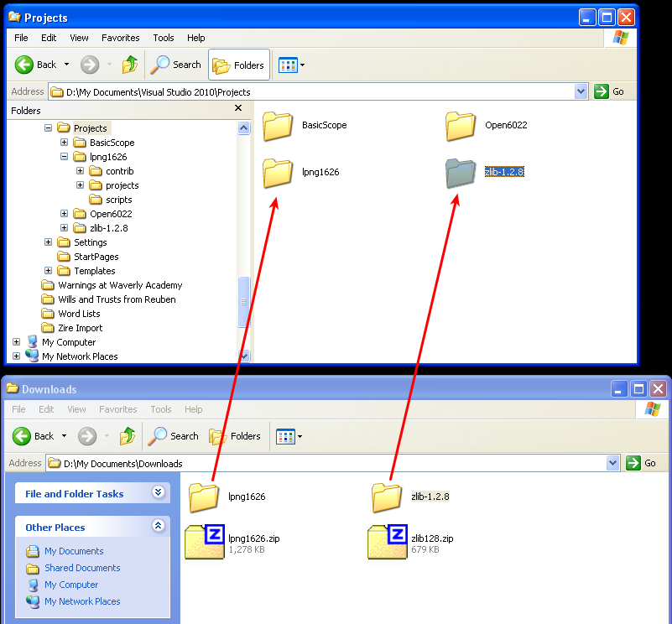Open My Documents link in Other Places
Viewport: 672px width, 624px height.
(74, 551)
